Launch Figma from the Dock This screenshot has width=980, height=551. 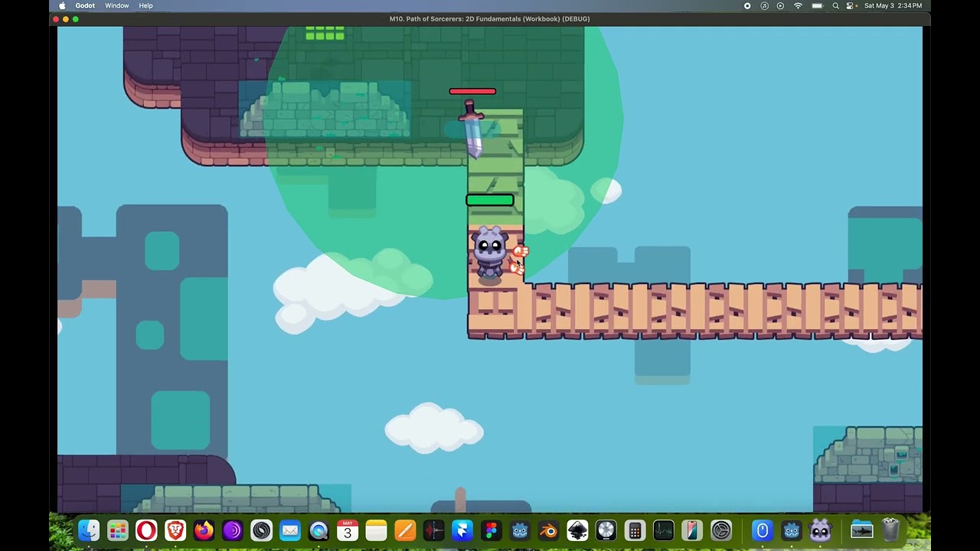[491, 530]
